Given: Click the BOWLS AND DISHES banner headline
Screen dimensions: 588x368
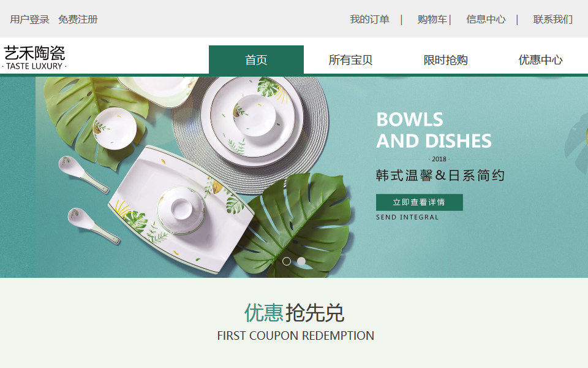Looking at the screenshot, I should pos(434,130).
